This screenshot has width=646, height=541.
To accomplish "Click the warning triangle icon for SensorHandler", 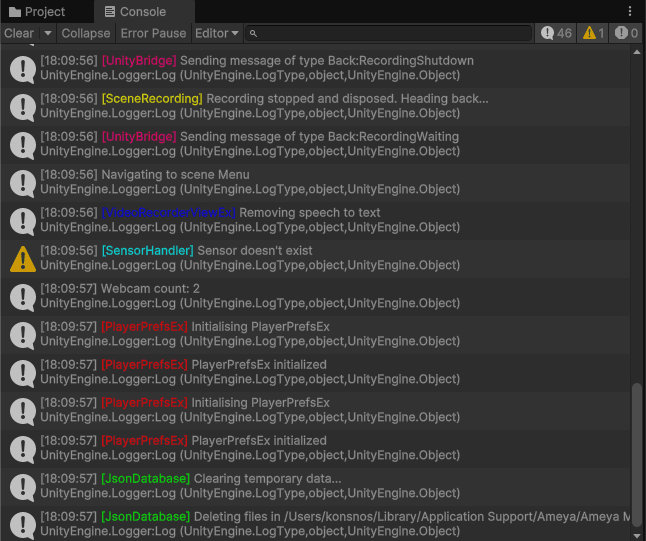I will pyautogui.click(x=23, y=259).
